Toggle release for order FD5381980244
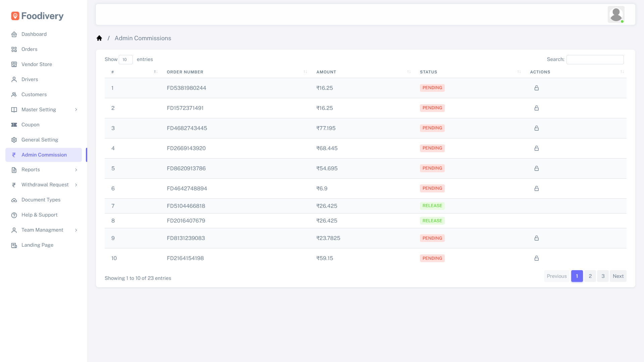 pos(536,88)
